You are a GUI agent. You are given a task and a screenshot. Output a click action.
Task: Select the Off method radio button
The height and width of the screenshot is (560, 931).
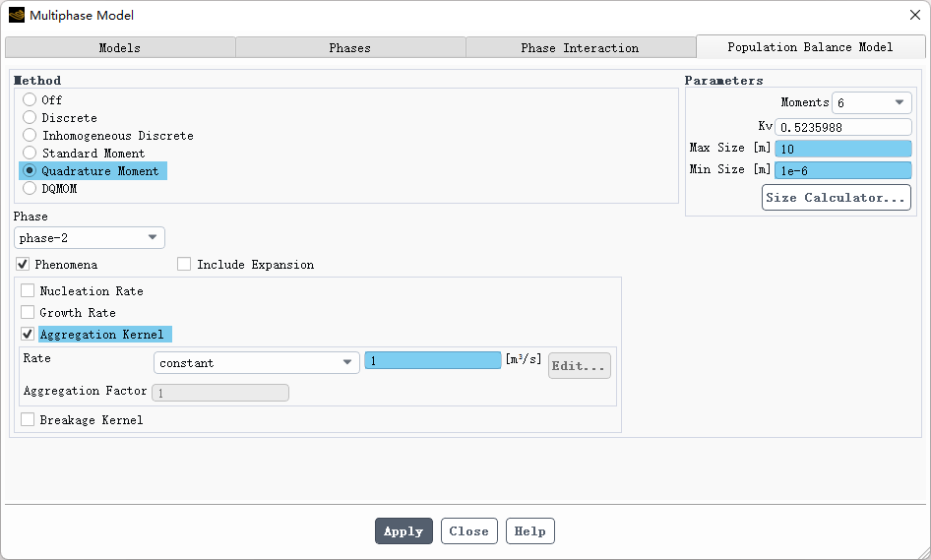pyautogui.click(x=30, y=100)
